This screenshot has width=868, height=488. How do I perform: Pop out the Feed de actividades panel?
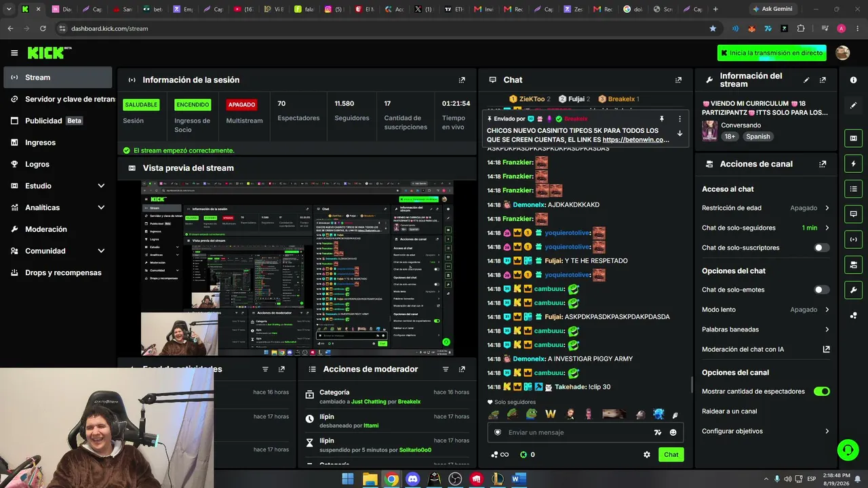(x=281, y=369)
